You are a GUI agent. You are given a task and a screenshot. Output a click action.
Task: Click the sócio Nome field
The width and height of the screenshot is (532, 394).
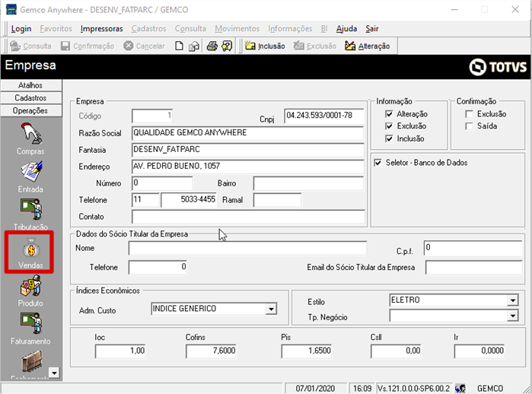coord(247,248)
